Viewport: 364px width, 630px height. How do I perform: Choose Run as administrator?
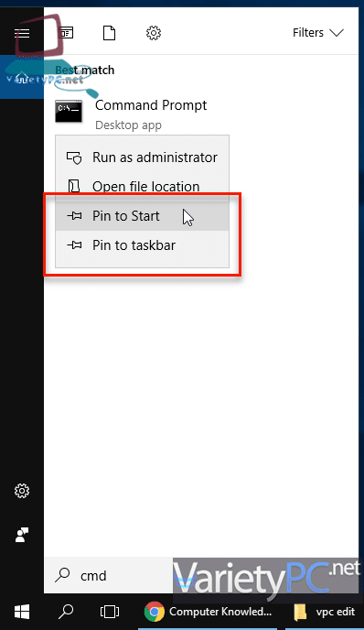pyautogui.click(x=142, y=157)
